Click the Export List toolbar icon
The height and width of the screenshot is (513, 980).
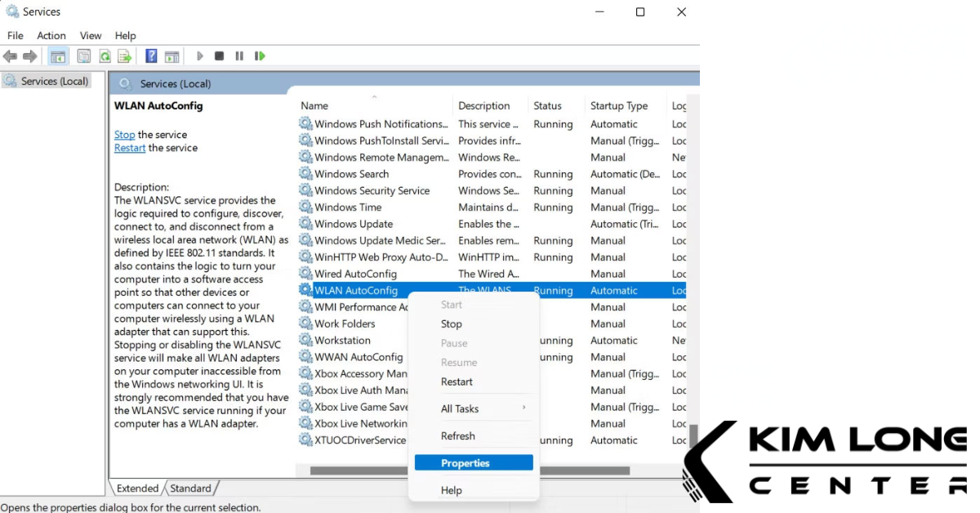click(x=124, y=56)
